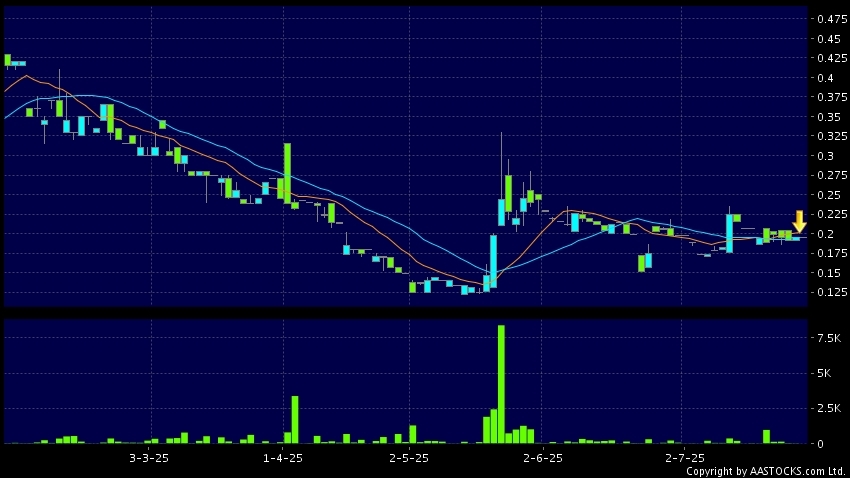Click the 3-3-25 date label
Viewport: 850px width, 478px height.
click(149, 458)
